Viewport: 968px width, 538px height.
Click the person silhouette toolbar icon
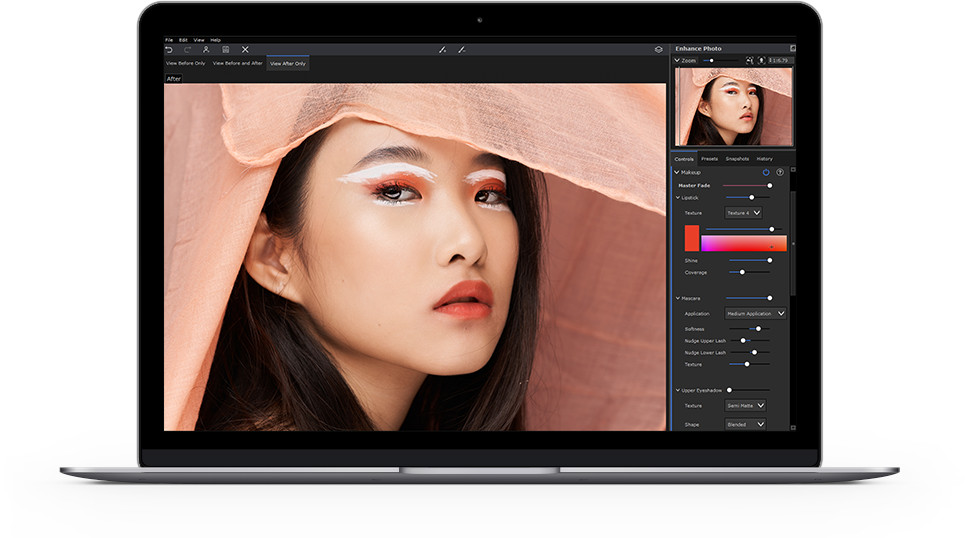pos(206,49)
